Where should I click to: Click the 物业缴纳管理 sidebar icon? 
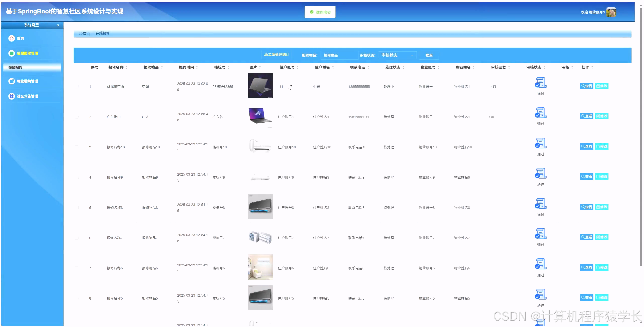12,81
